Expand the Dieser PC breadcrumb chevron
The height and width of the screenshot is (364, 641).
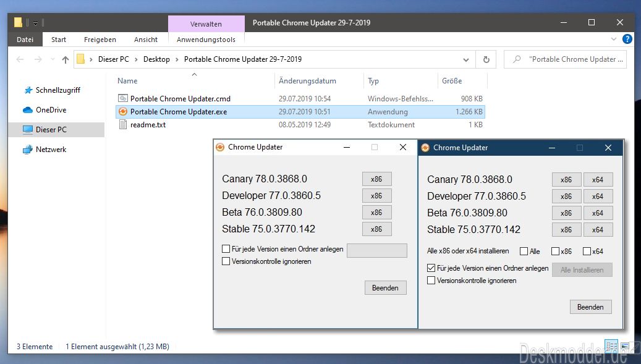click(x=136, y=60)
